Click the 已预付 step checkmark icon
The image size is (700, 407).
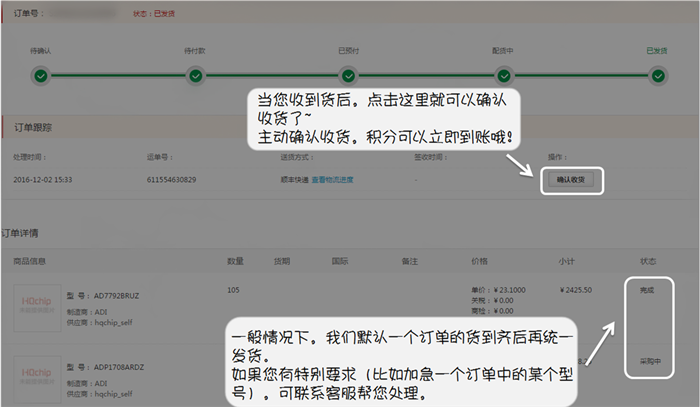coord(349,75)
